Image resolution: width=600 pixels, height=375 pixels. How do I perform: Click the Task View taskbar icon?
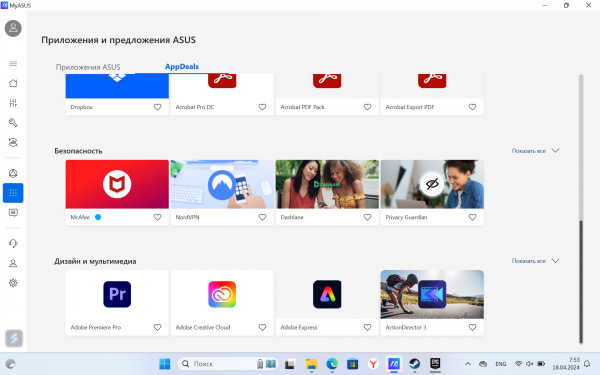(x=290, y=364)
